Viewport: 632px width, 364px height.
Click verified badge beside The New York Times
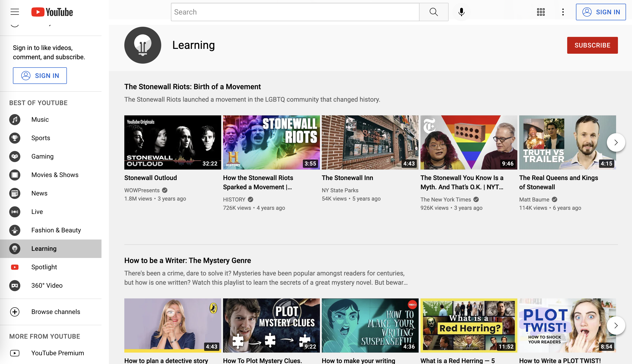(x=476, y=199)
